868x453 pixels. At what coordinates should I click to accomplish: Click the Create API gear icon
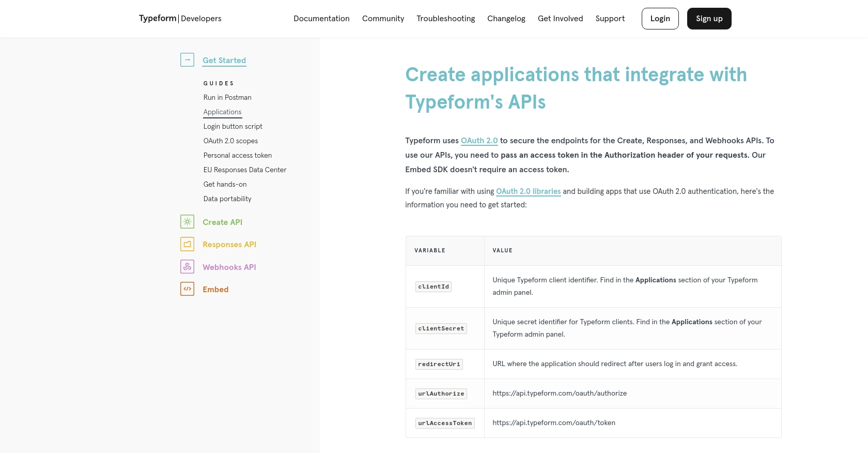pos(187,222)
